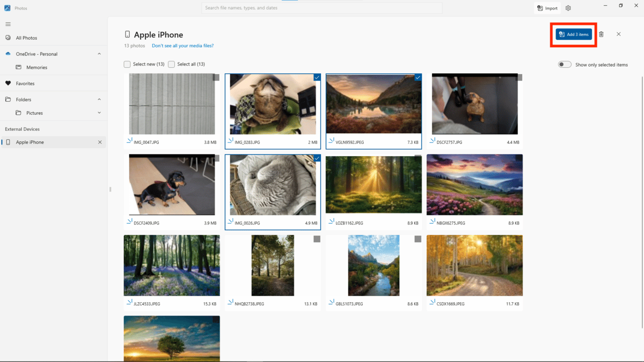Open the settings gear icon
The height and width of the screenshot is (362, 644).
coord(568,8)
